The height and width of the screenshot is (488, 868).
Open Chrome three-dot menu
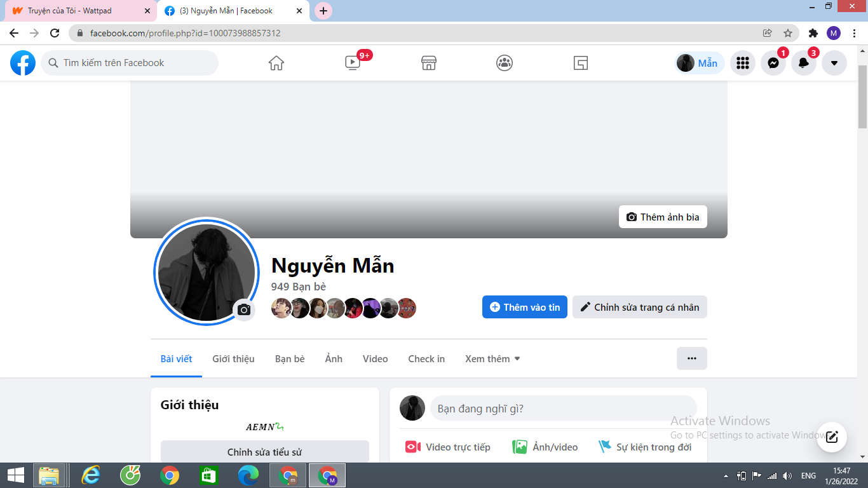click(854, 33)
